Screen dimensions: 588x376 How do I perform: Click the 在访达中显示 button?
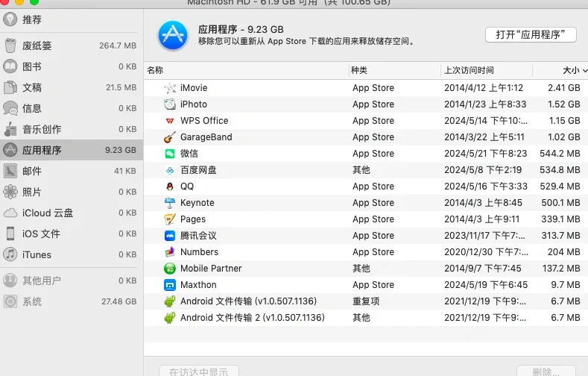pyautogui.click(x=199, y=371)
